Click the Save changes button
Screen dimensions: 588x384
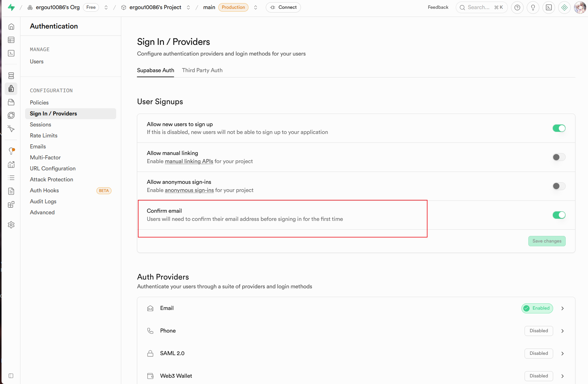pyautogui.click(x=547, y=241)
